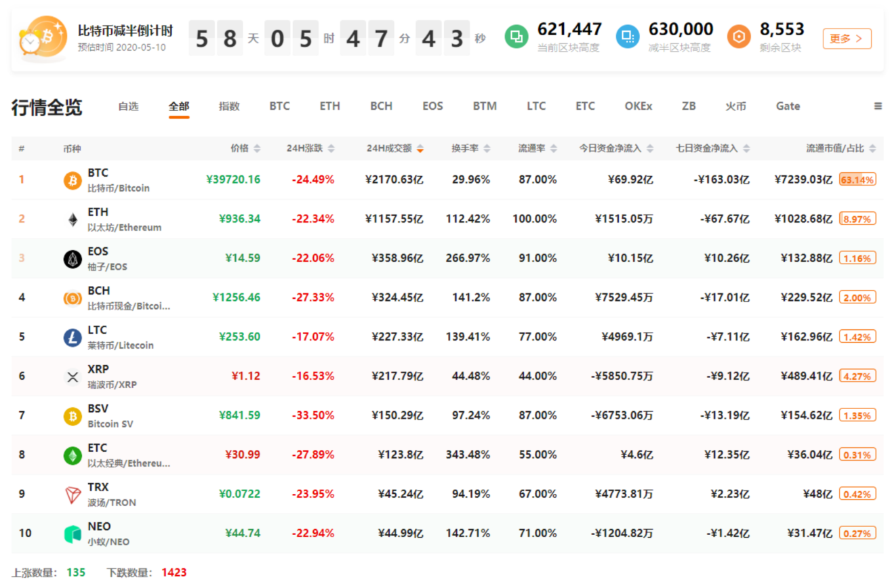Open 比特币/Bitcoin coin name link

point(119,188)
